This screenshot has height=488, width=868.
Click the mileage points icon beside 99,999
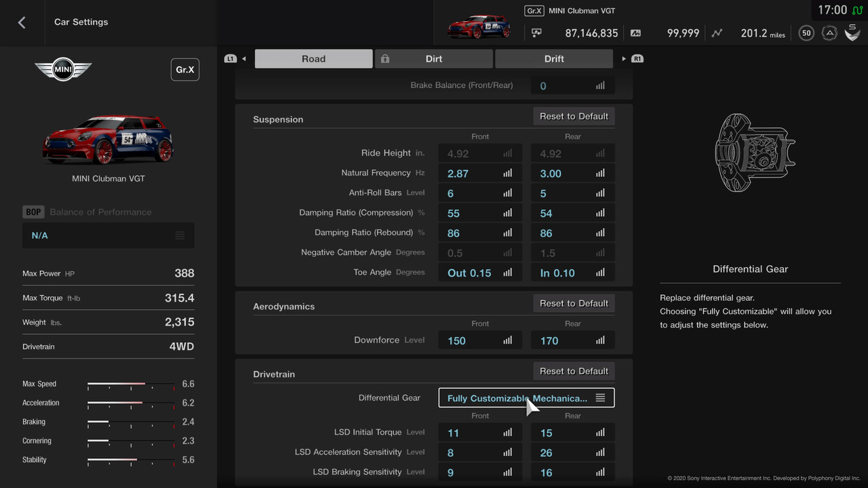pyautogui.click(x=635, y=33)
